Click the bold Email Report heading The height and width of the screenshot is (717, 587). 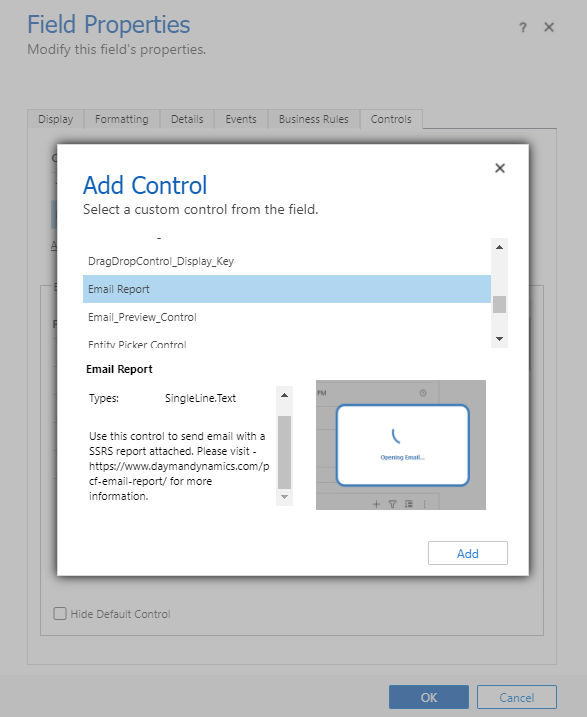point(119,369)
